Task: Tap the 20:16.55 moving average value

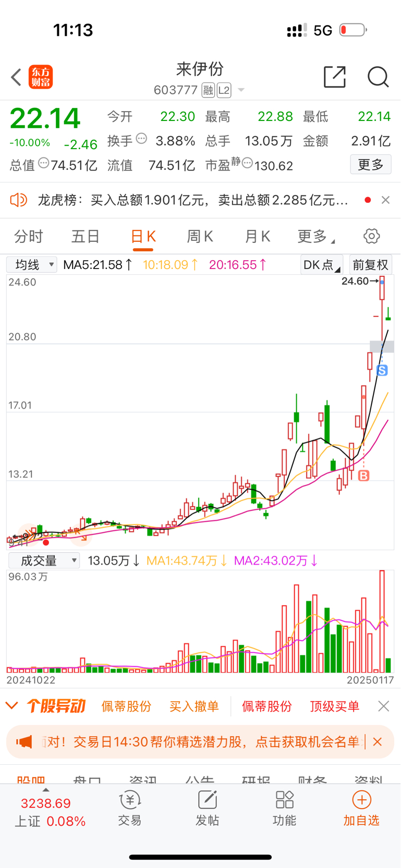Action: [x=238, y=265]
